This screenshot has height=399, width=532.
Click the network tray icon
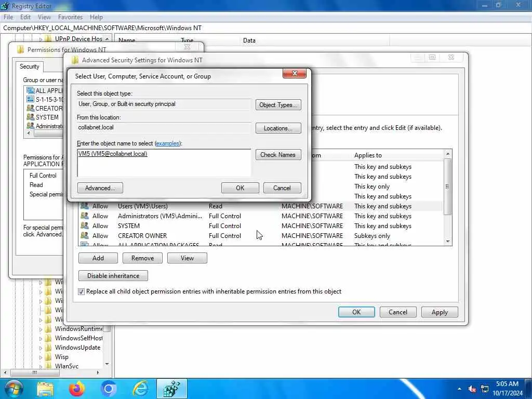coord(485,389)
